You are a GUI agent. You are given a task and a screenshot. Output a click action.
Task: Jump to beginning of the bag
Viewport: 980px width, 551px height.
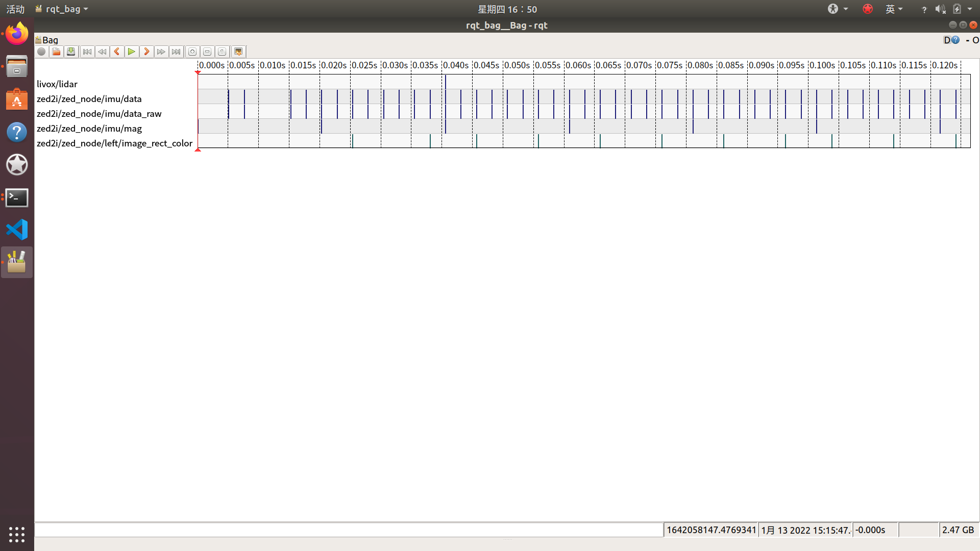(x=87, y=52)
